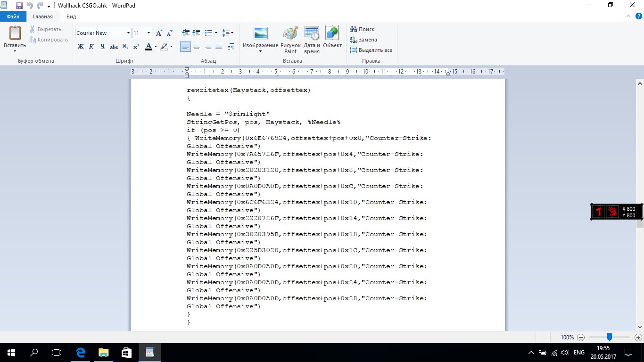Image resolution: width=644 pixels, height=362 pixels.
Task: Place cursor on the 'Needle = "$rimlight"' line
Action: pyautogui.click(x=228, y=114)
